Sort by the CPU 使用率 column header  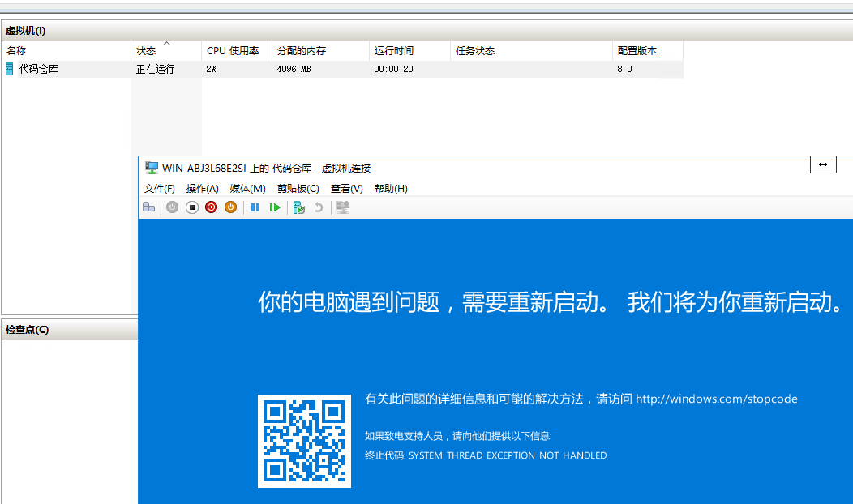(233, 51)
